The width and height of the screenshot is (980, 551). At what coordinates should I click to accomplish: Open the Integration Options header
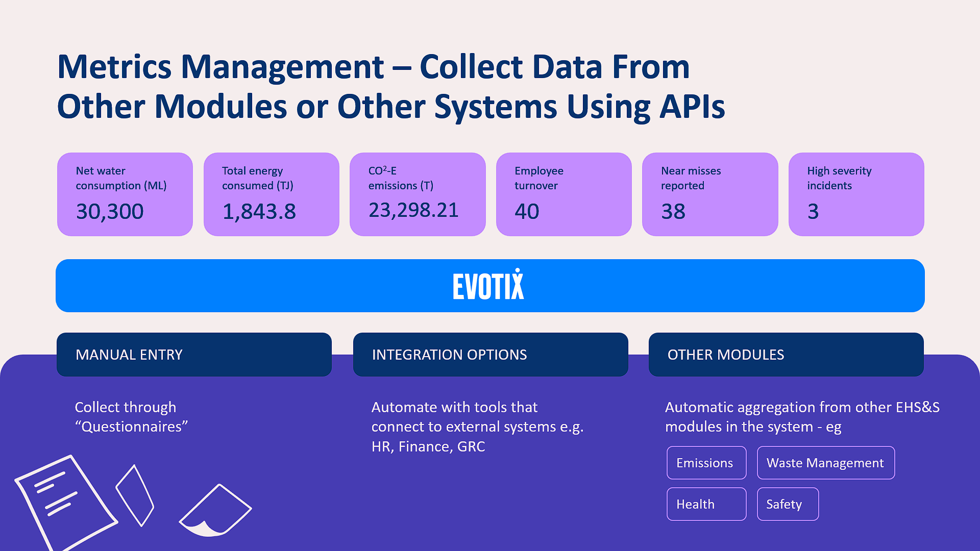[491, 355]
